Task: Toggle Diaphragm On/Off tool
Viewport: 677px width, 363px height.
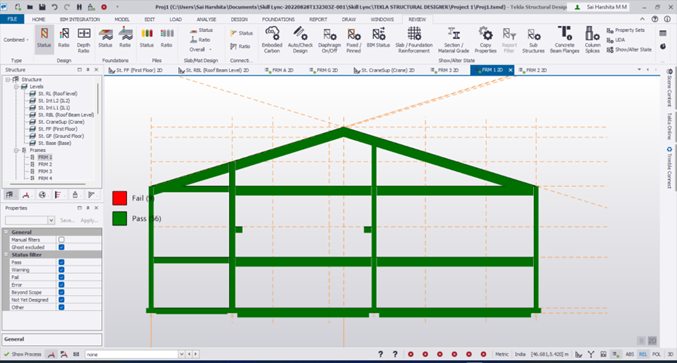Action: pyautogui.click(x=329, y=40)
